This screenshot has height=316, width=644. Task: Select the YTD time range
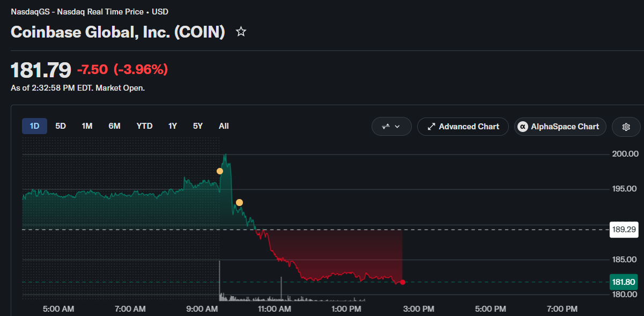[x=144, y=126]
